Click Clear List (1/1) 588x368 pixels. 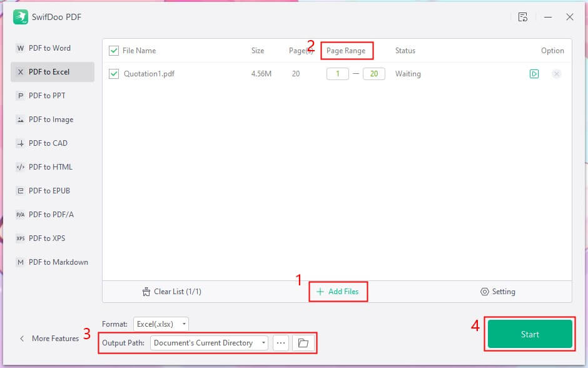click(x=172, y=292)
